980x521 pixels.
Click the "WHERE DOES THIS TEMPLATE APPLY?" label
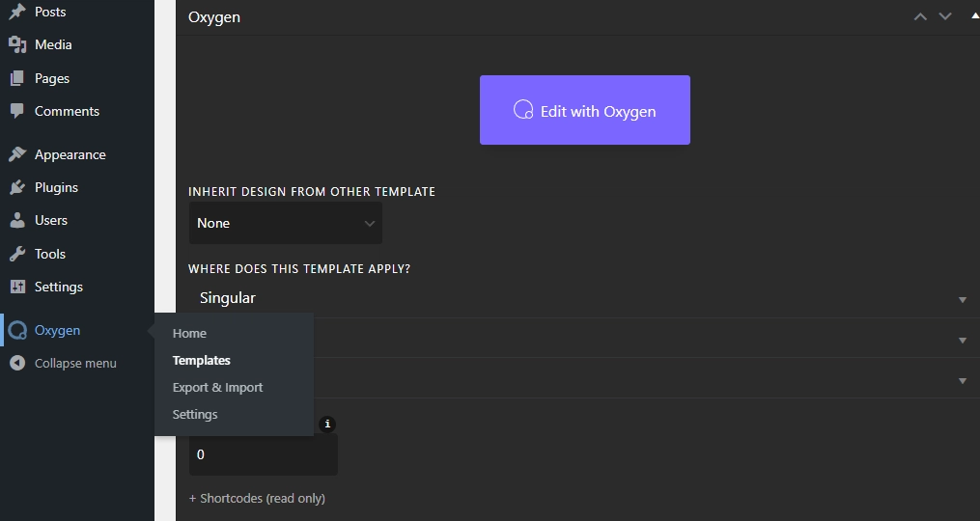tap(299, 268)
